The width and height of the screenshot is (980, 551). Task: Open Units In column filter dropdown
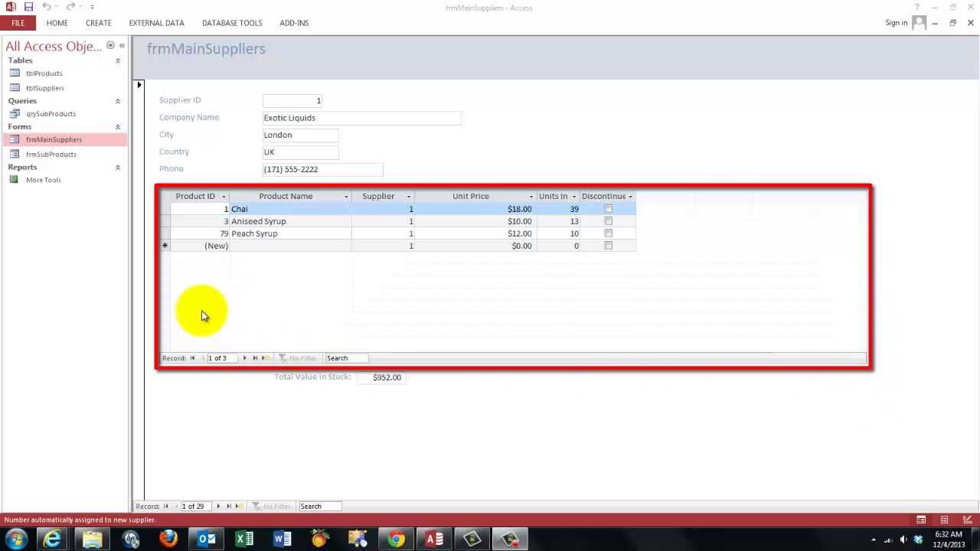[574, 197]
